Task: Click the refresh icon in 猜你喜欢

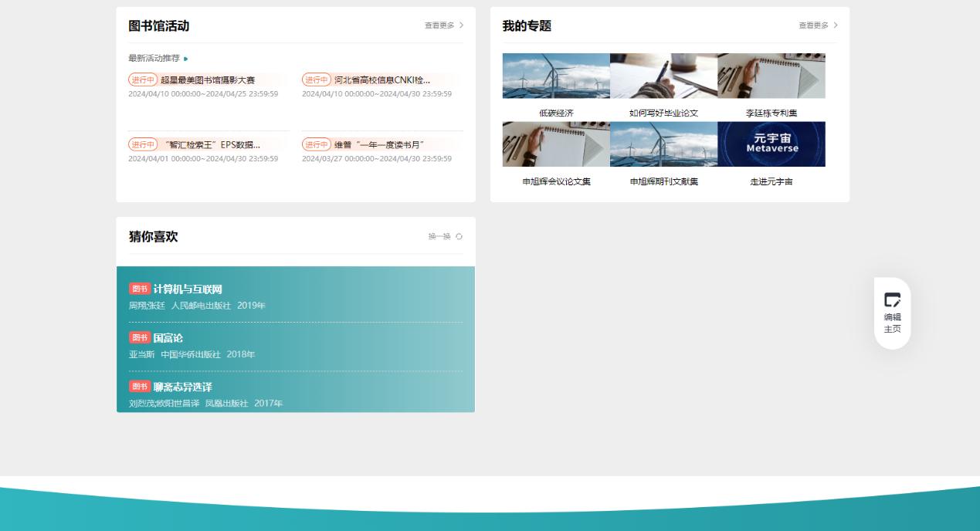Action: [x=459, y=237]
